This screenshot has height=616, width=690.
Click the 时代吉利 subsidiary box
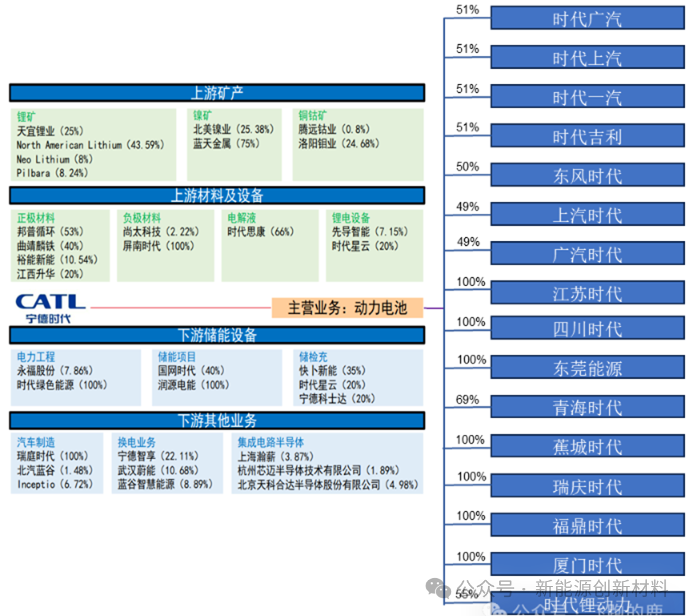tap(588, 136)
